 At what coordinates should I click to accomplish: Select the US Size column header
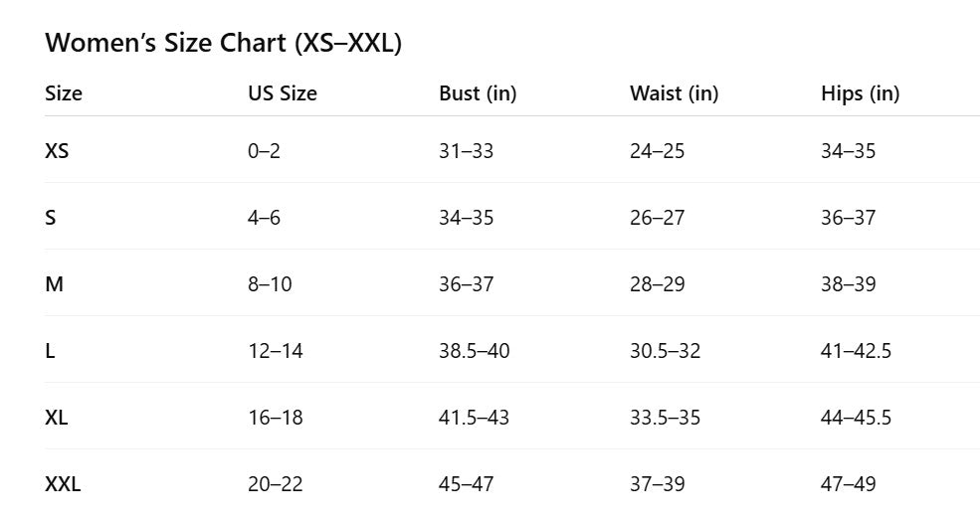[x=283, y=94]
